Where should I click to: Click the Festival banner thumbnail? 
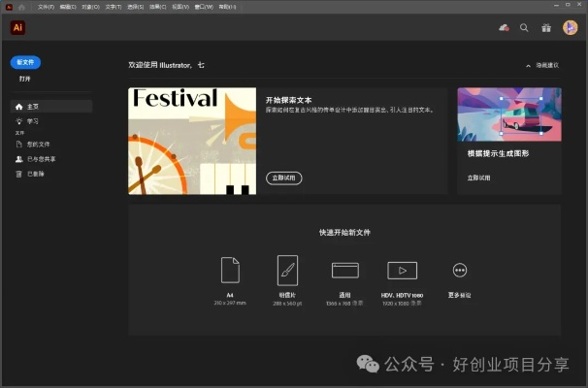(191, 141)
